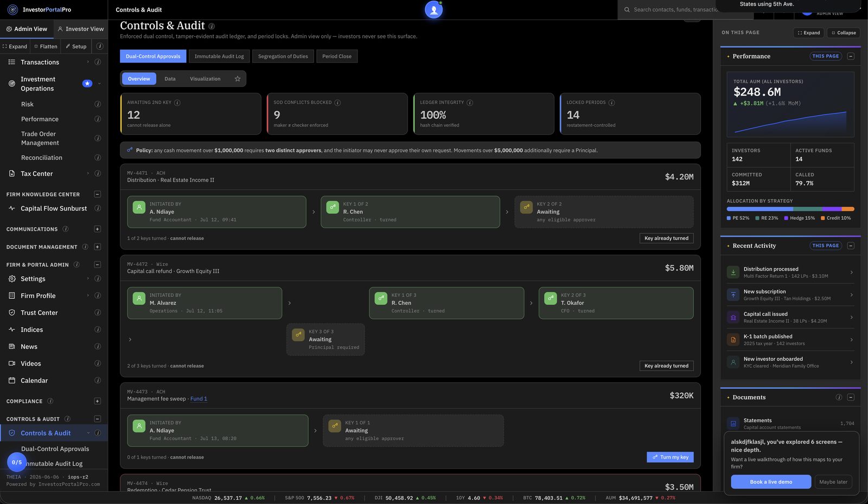Screen dimensions: 868x504
Task: Click the info icon next to Reconciliation
Action: 98,158
